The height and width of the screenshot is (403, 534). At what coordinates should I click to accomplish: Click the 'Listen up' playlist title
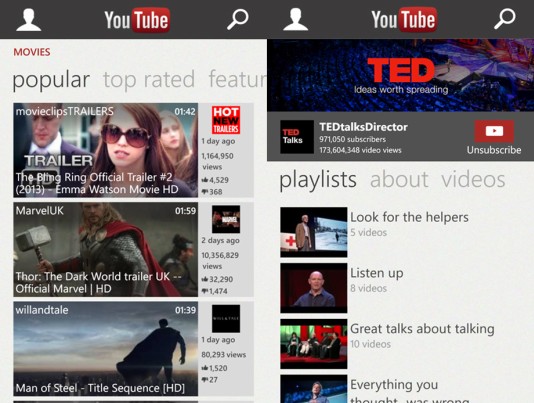click(377, 273)
